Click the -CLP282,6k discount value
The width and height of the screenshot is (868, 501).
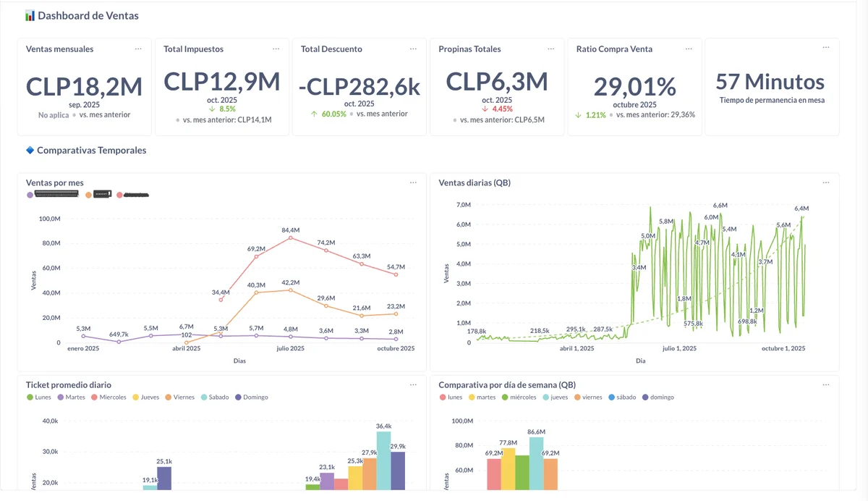(x=359, y=87)
